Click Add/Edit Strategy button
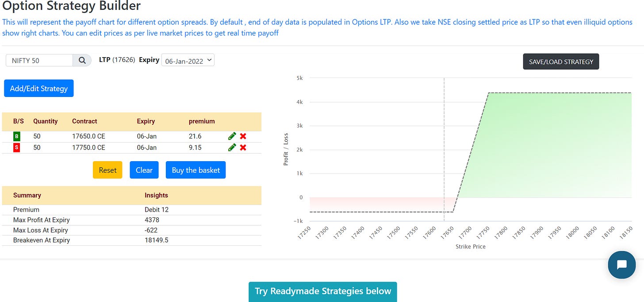 [x=39, y=89]
